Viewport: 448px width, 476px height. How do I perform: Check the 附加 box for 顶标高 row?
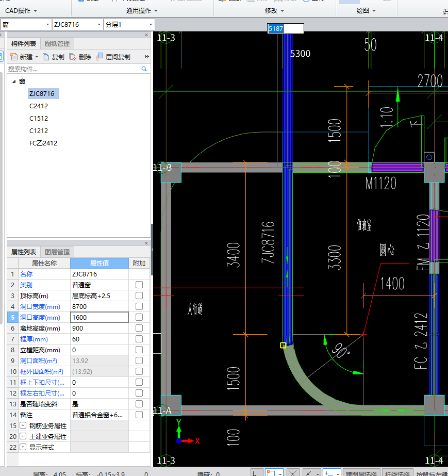tap(139, 296)
